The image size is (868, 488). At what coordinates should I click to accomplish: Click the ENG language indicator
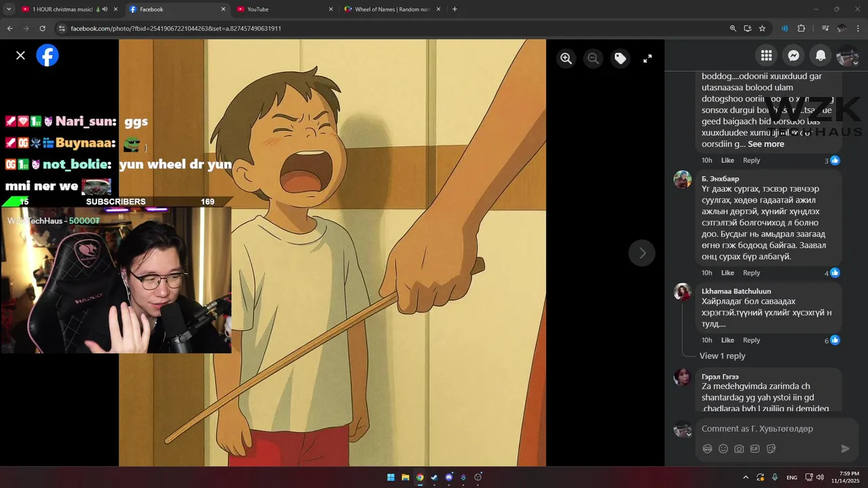tap(792, 478)
